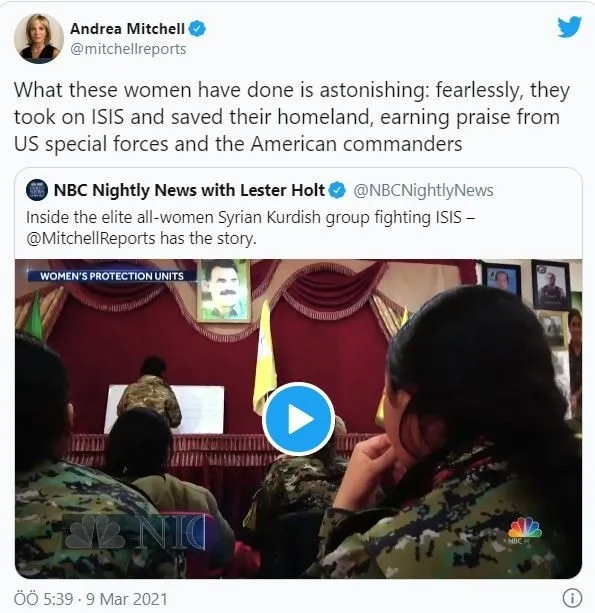Screen dimensions: 595x613
Task: Click the @MitchellReports mention in the quoted tweet
Action: click(91, 238)
